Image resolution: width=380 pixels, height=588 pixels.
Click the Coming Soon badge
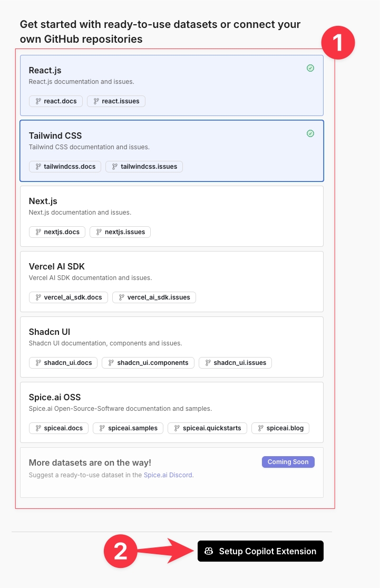[x=288, y=462]
